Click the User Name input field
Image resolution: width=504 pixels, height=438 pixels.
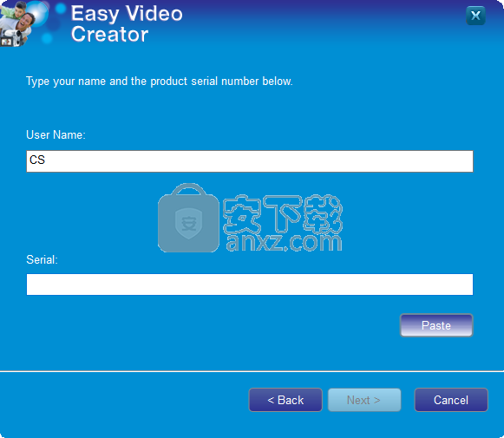250,161
